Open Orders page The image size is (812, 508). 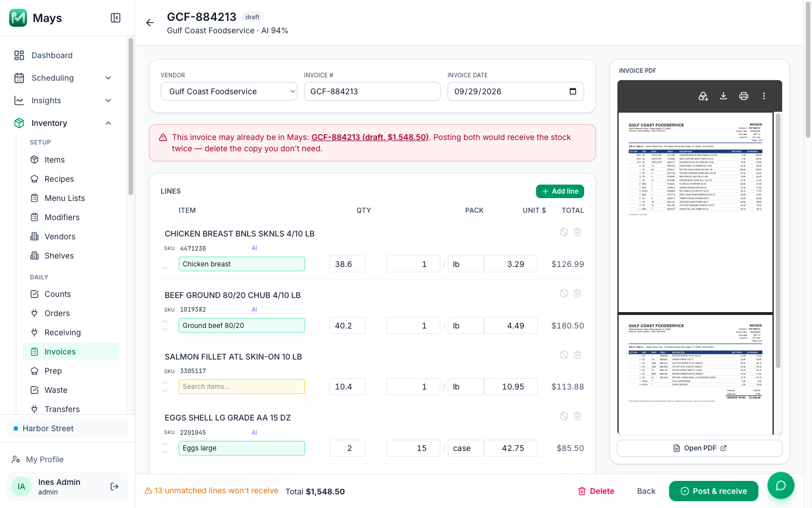pyautogui.click(x=71, y=313)
